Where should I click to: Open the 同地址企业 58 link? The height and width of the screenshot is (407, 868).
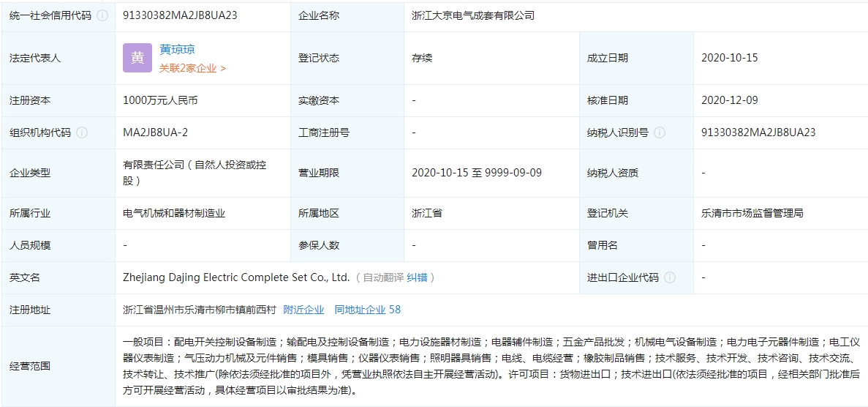click(x=367, y=310)
